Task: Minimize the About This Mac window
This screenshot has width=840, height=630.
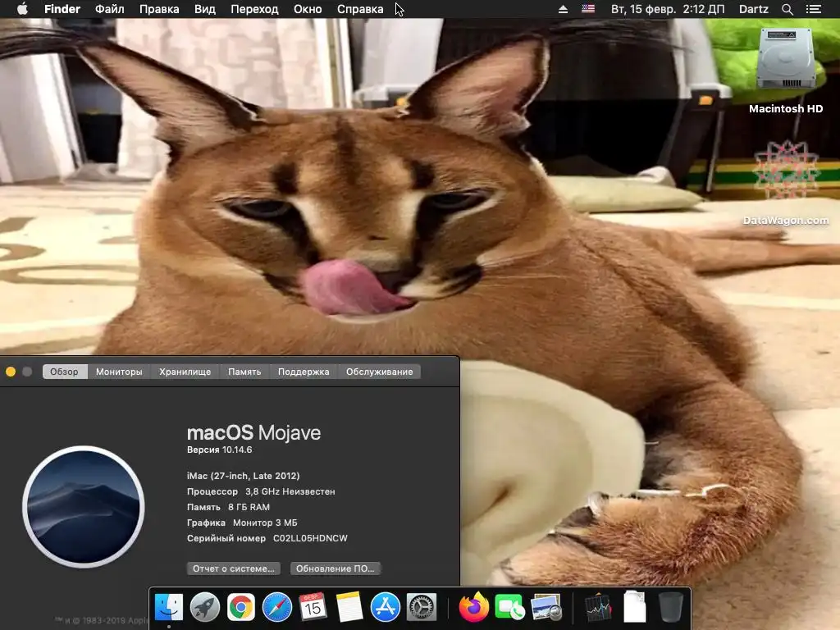Action: 11,372
